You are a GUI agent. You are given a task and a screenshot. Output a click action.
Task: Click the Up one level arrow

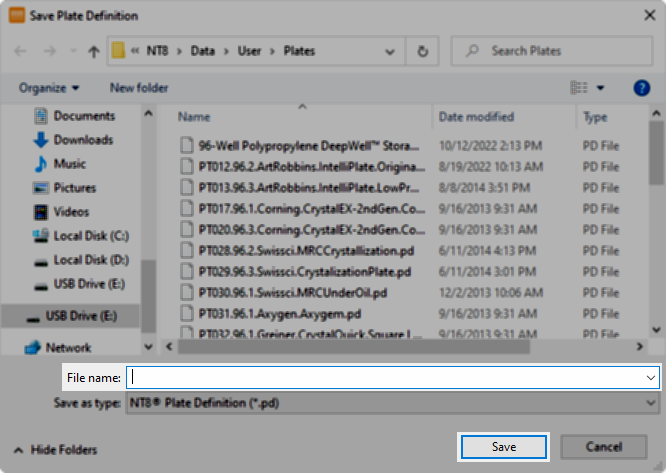(x=93, y=52)
